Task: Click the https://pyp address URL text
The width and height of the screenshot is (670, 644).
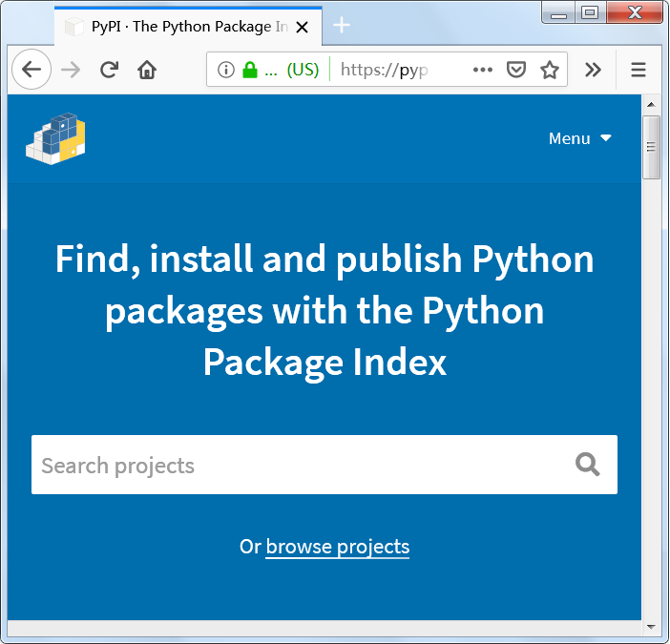Action: [384, 70]
